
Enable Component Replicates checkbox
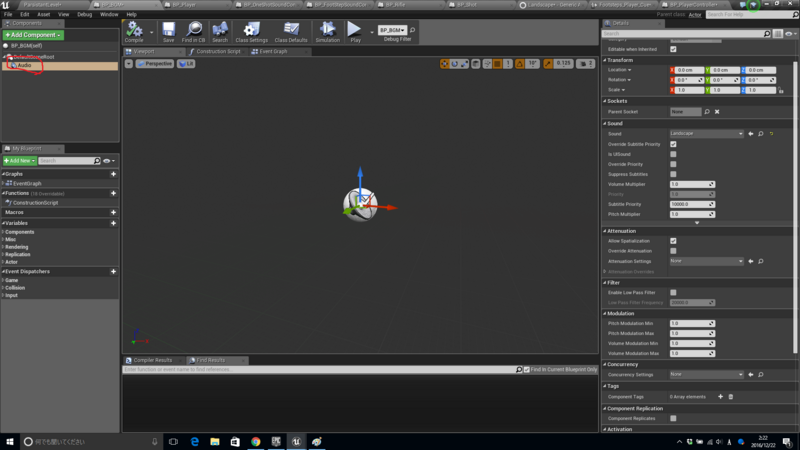click(x=673, y=418)
